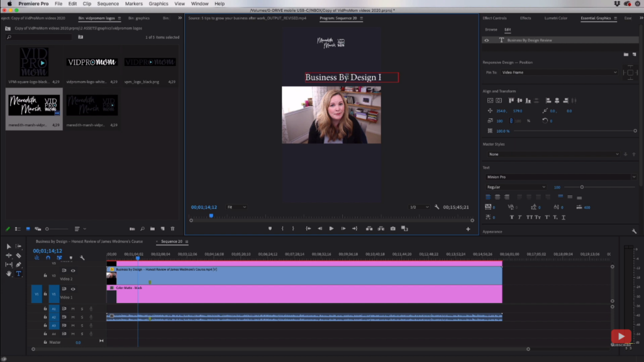The height and width of the screenshot is (362, 644).
Task: Click the Lift button
Action: [369, 229]
